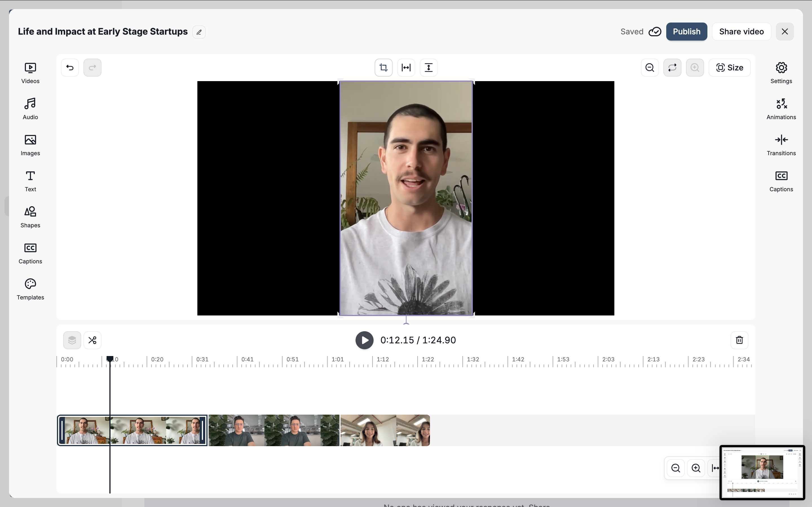Fit the video horizontally with the width icon
812x507 pixels.
click(406, 68)
